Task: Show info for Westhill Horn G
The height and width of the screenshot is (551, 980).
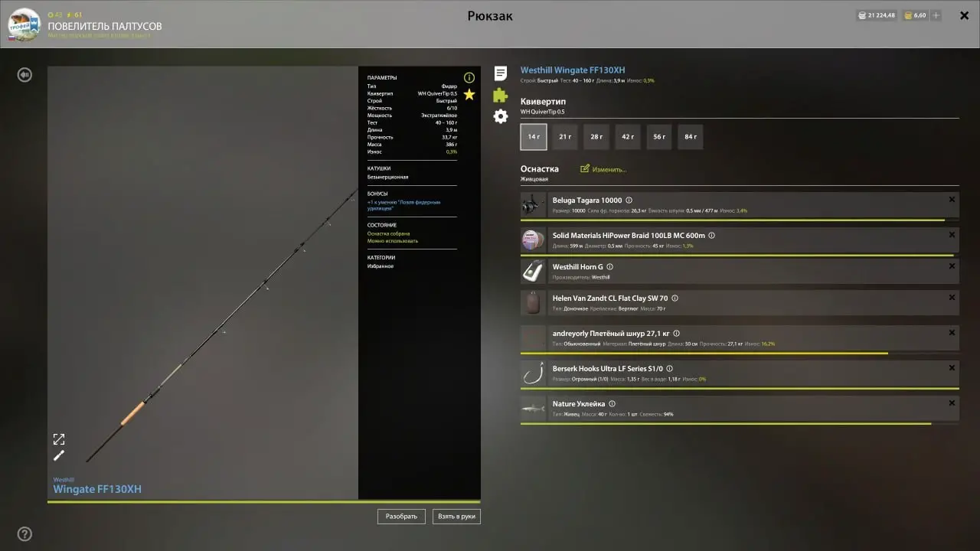Action: [x=609, y=267]
